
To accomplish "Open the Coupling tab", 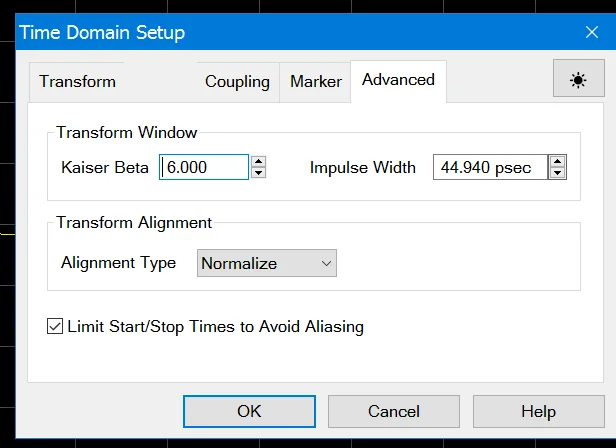I will [237, 82].
